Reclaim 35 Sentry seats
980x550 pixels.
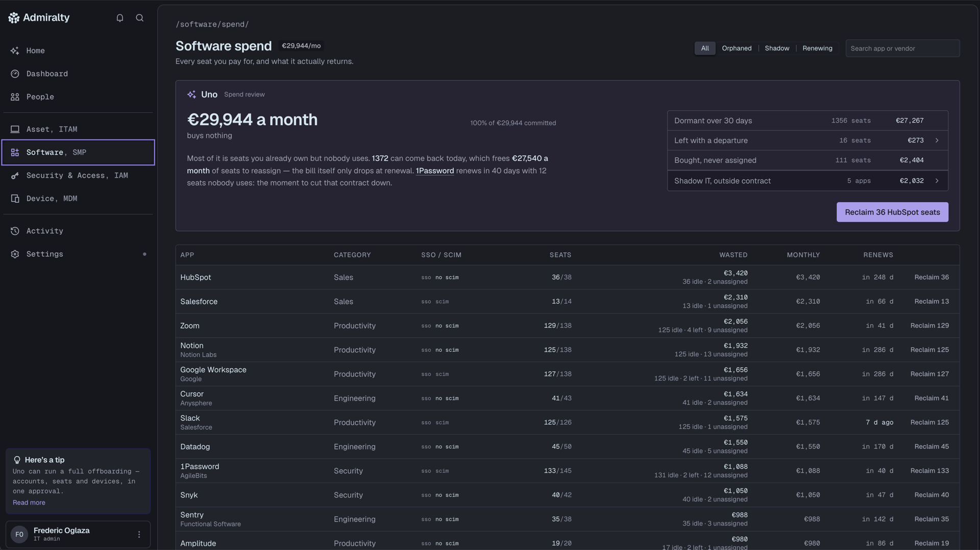click(x=932, y=519)
